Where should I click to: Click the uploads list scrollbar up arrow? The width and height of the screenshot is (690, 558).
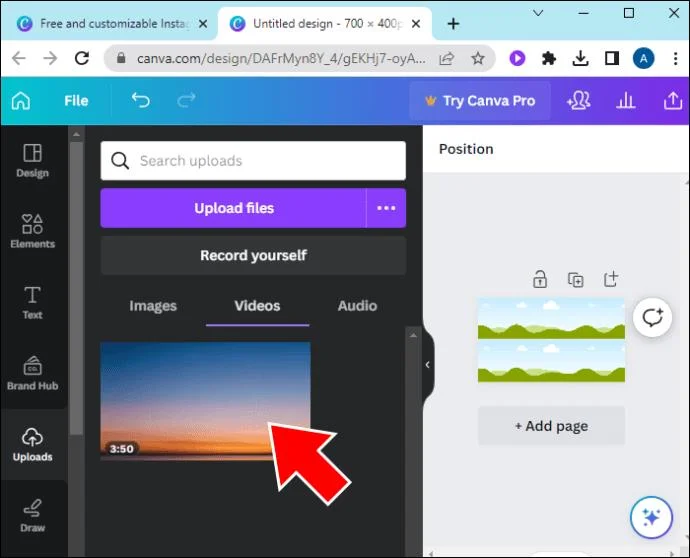point(413,335)
